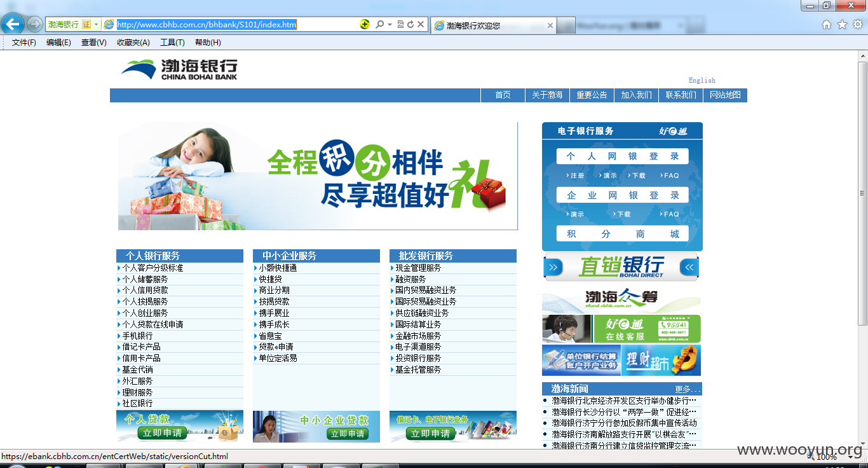This screenshot has height=468, width=868.
Task: Open the 工具(T) menu
Action: [x=172, y=43]
